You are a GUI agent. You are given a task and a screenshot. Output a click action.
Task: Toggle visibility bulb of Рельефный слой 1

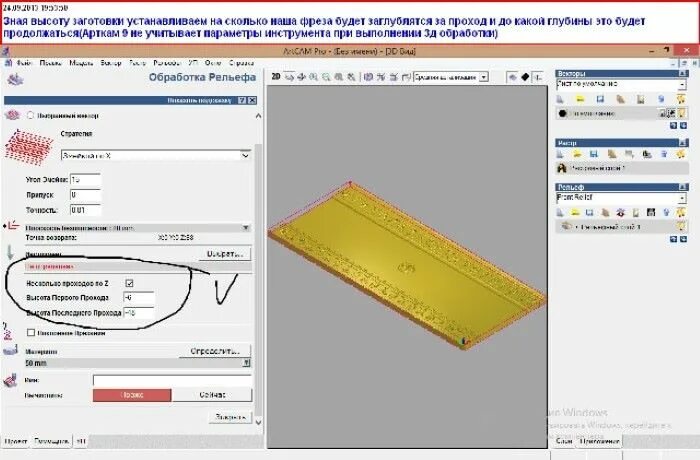point(681,226)
